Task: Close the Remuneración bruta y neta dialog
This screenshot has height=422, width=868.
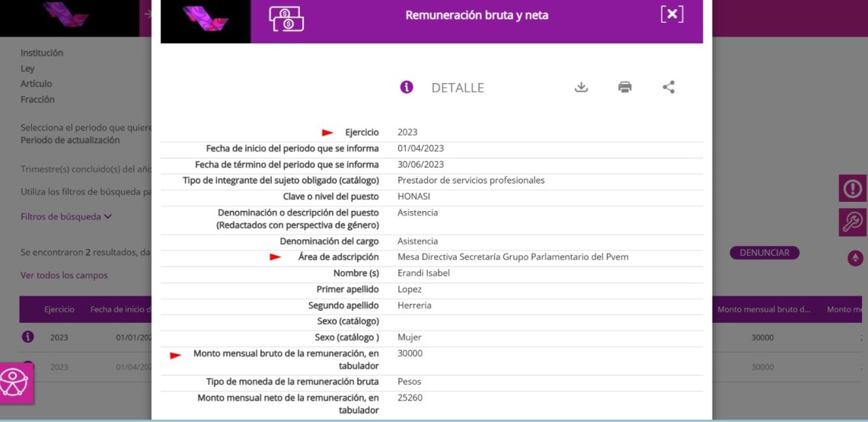Action: (x=672, y=14)
